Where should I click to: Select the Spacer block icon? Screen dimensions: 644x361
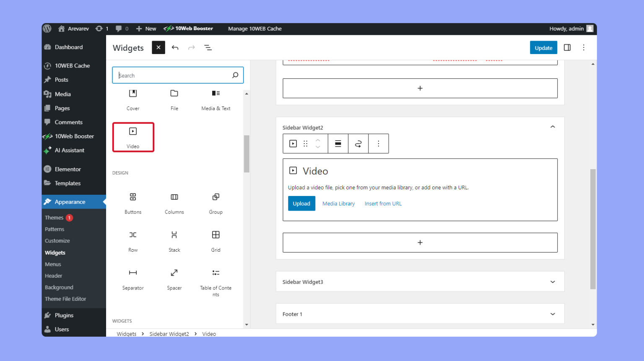174,273
